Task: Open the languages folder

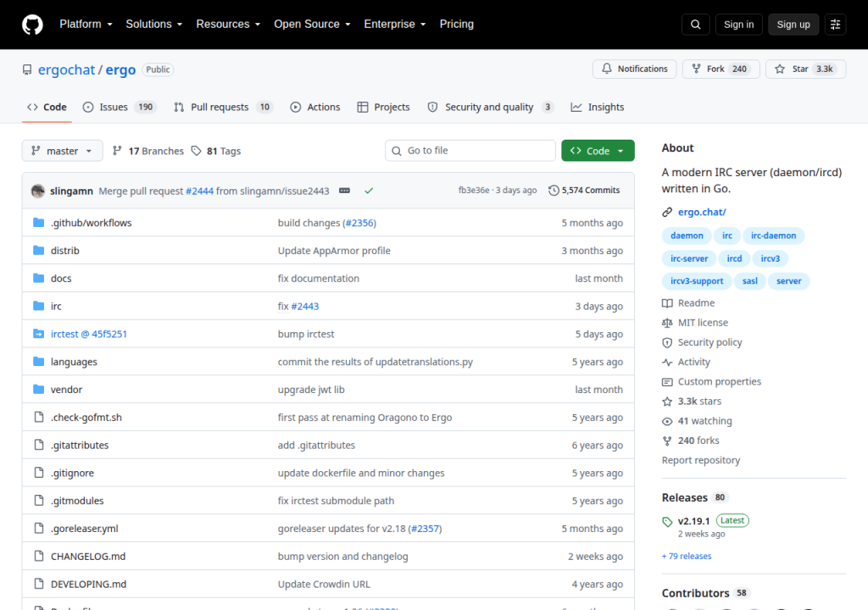Action: 74,362
